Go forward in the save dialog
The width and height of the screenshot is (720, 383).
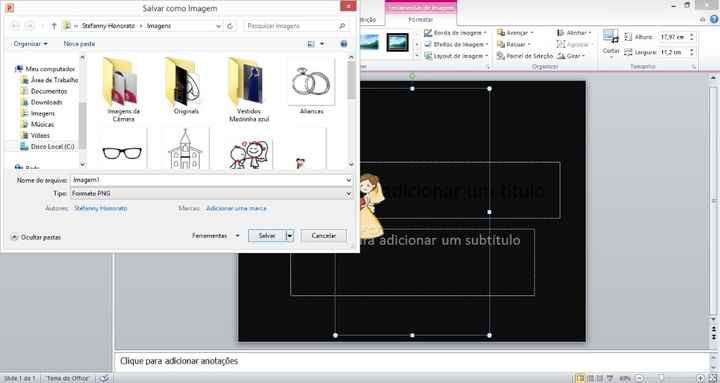tap(30, 26)
